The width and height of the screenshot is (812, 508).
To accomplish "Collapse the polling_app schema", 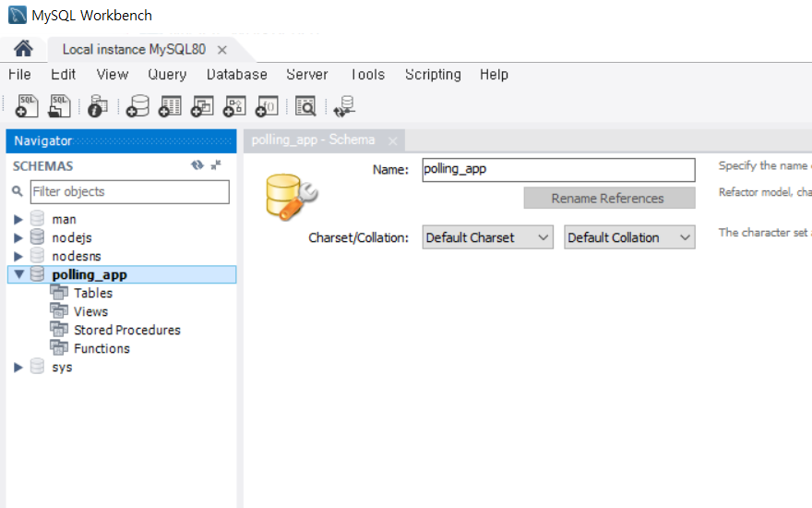I will pos(19,274).
